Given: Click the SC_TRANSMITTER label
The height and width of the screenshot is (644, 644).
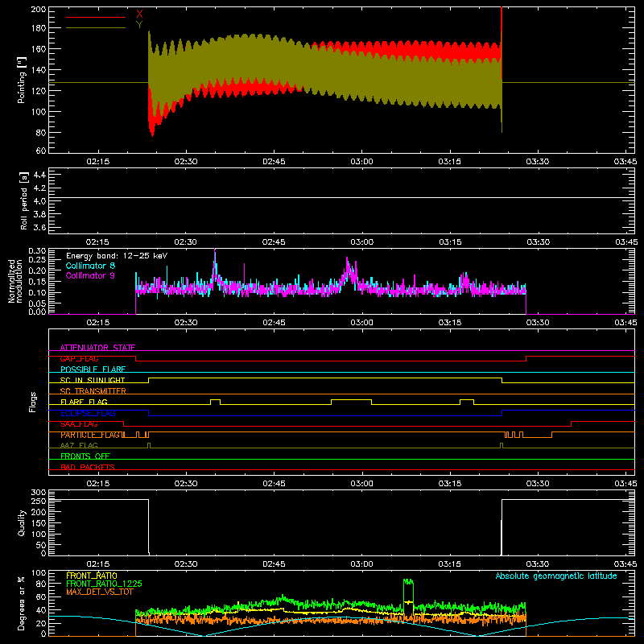Looking at the screenshot, I should (x=93, y=391).
